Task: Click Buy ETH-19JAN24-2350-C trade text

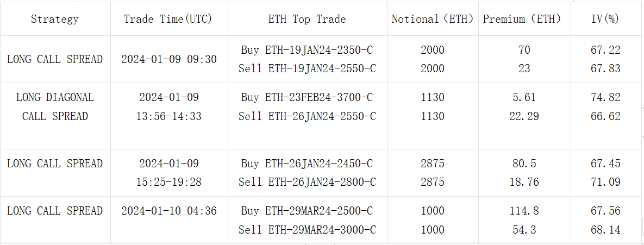Action: pyautogui.click(x=307, y=50)
